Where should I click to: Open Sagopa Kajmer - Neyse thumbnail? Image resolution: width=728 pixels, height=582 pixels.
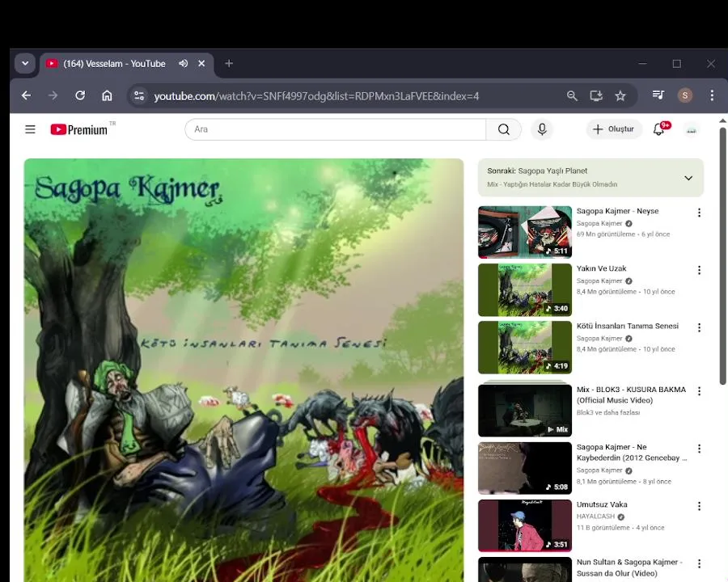pos(525,232)
